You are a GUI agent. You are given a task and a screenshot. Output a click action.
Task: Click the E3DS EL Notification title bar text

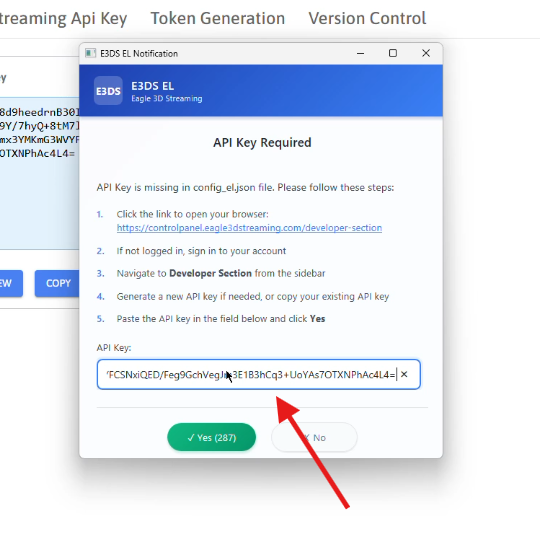click(x=139, y=53)
